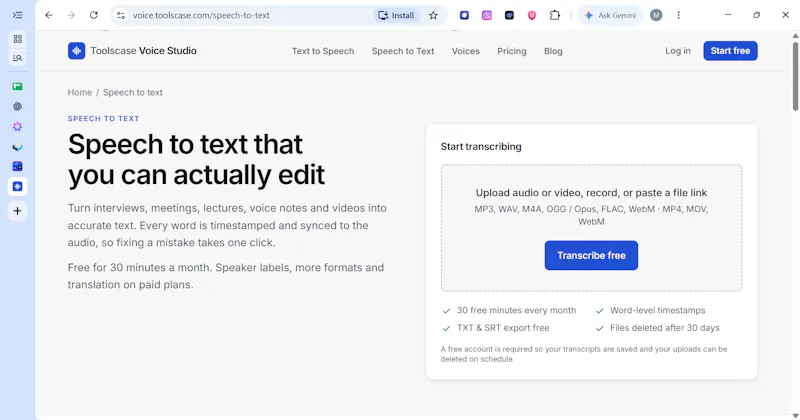Reload the page with refresh icon
Viewport: 800px width, 420px height.
pos(93,15)
